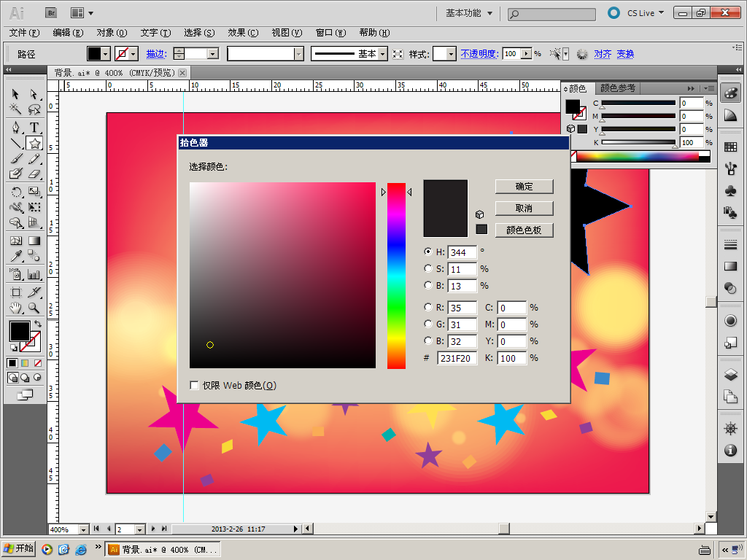Click the hex color input field 231F20
The width and height of the screenshot is (747, 560).
coord(457,358)
